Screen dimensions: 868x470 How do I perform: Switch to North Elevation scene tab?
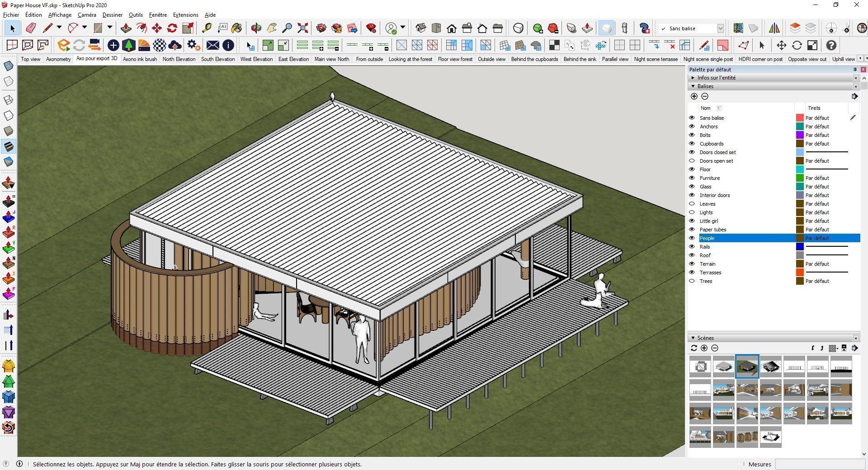[x=179, y=59]
